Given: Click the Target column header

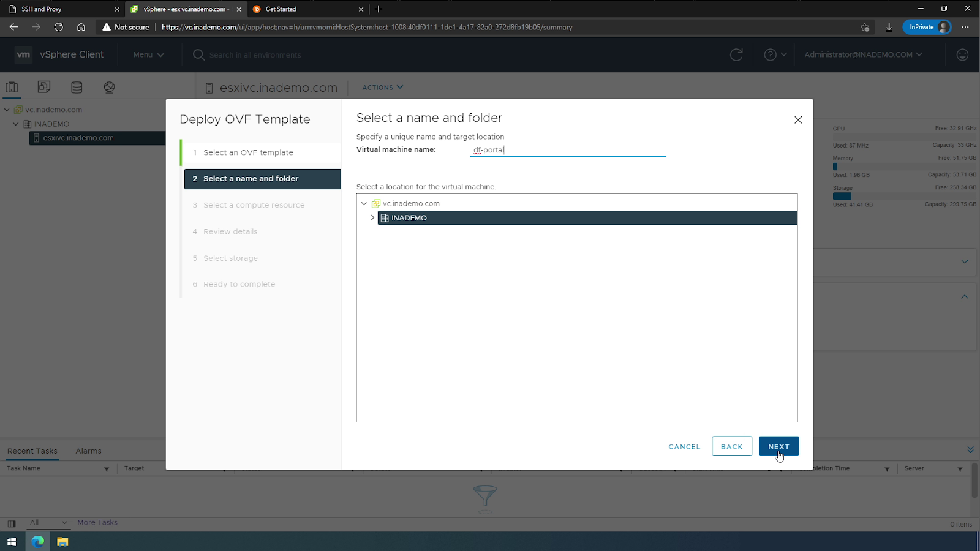Looking at the screenshot, I should (x=134, y=468).
